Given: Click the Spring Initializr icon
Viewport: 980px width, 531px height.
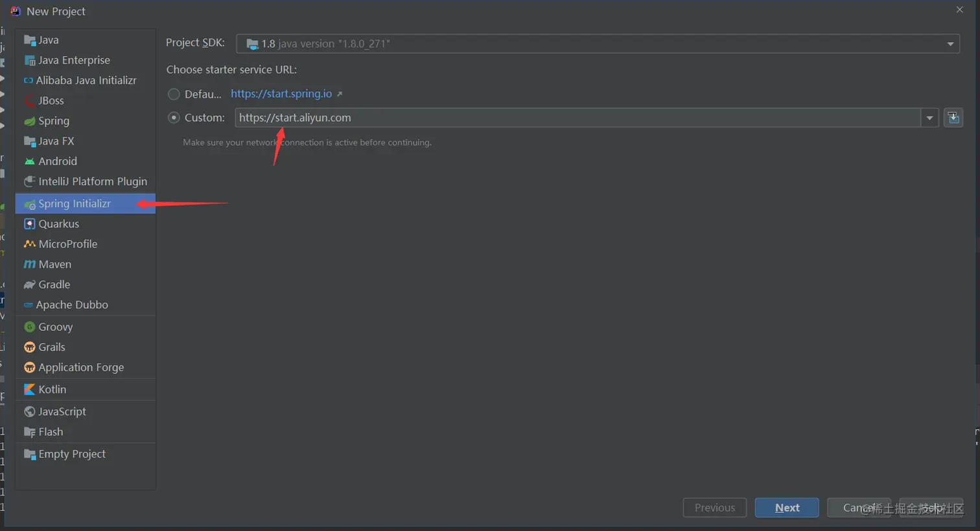Looking at the screenshot, I should pos(29,204).
